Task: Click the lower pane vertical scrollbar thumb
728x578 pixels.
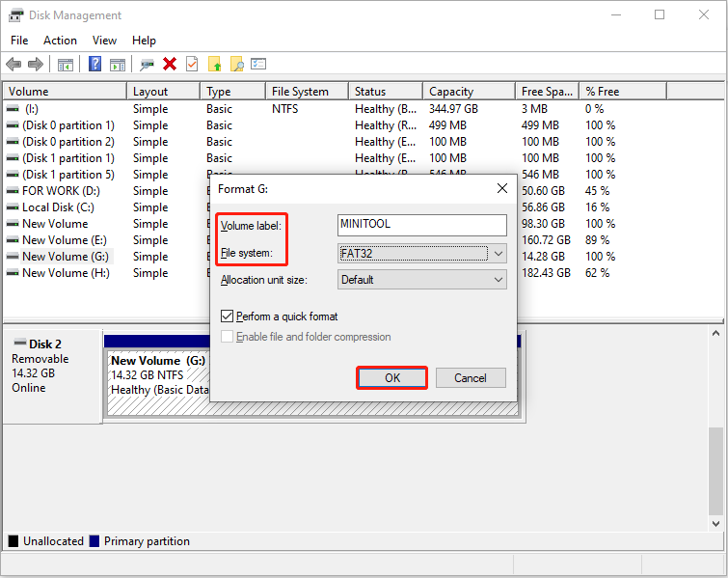Action: (x=715, y=471)
